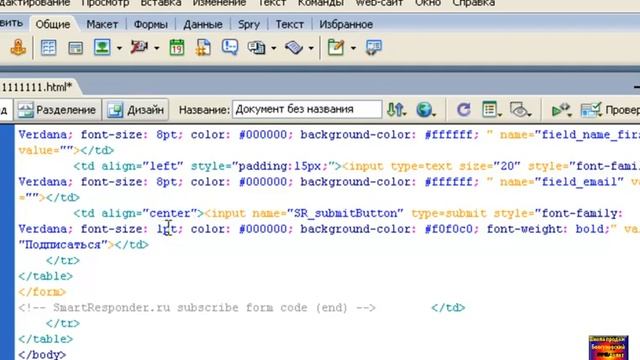Switch to the Общие insert tab
The image size is (640, 360).
pyautogui.click(x=53, y=24)
